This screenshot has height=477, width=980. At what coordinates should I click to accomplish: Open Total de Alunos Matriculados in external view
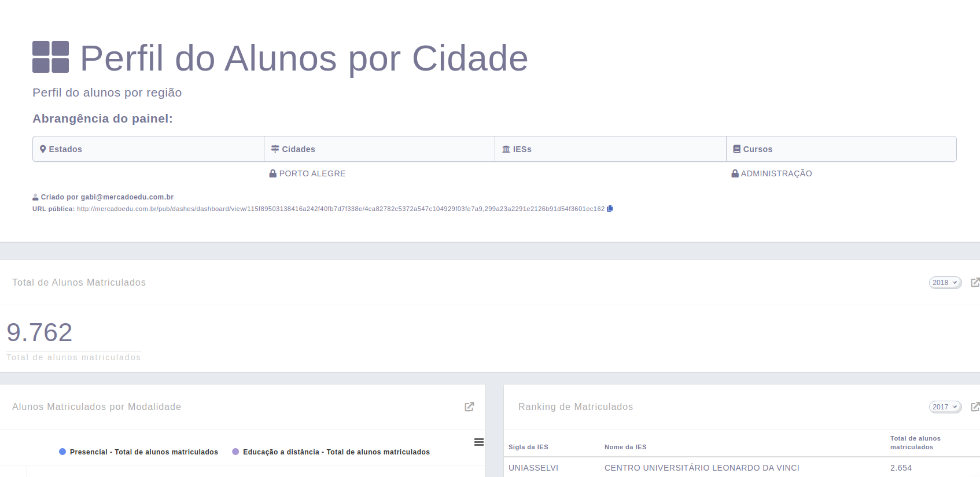pos(975,282)
